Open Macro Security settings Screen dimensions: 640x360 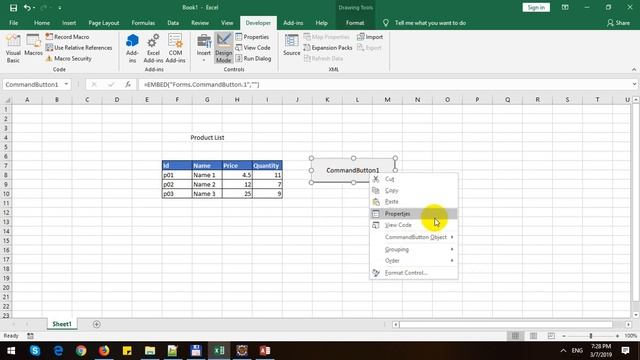tap(68, 58)
